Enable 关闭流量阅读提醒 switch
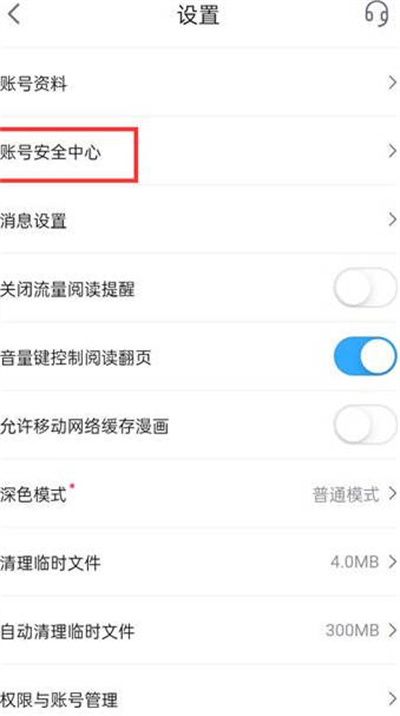 365,288
